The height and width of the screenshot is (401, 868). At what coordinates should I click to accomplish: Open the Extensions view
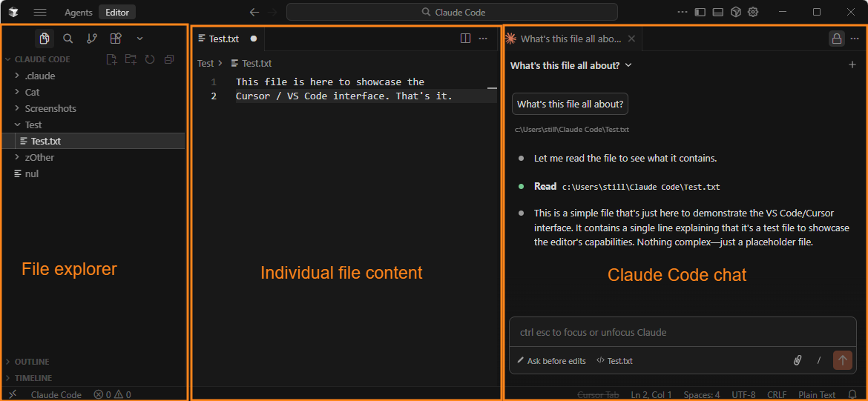coord(116,39)
